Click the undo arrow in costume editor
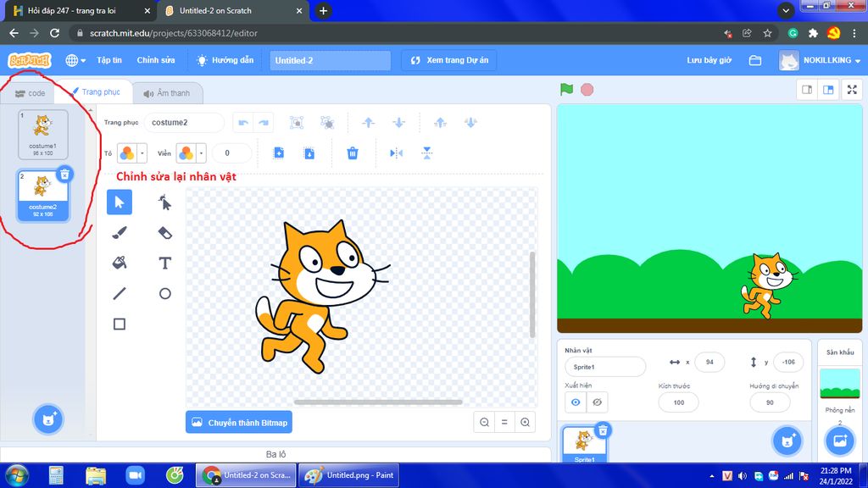 (243, 122)
